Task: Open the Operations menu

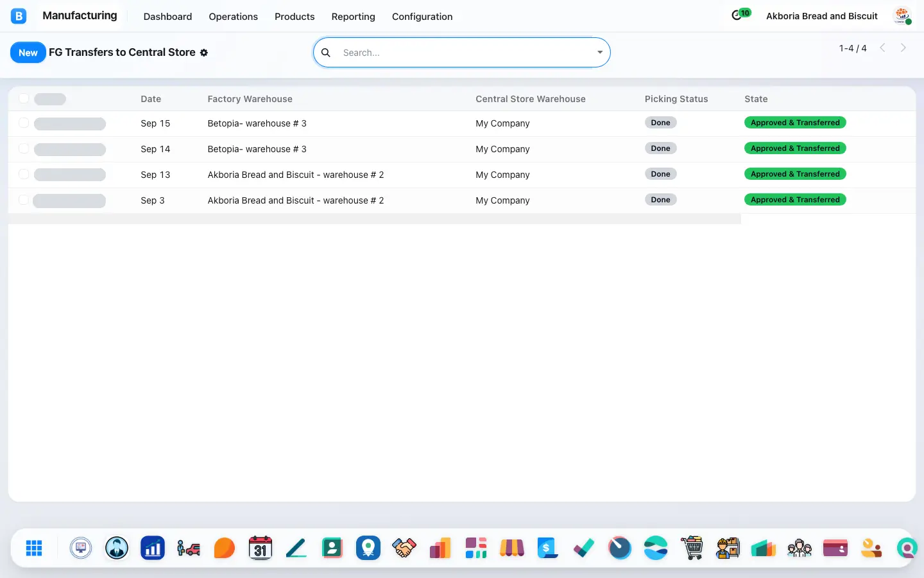Action: click(233, 17)
